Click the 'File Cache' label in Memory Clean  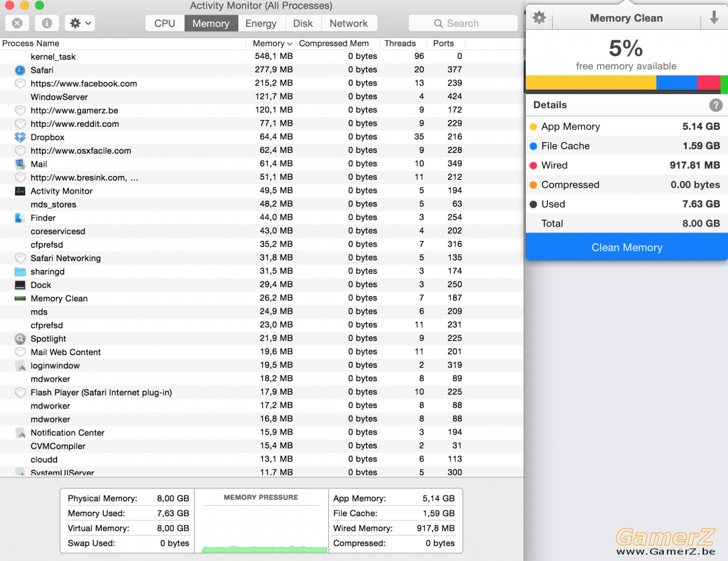point(565,146)
